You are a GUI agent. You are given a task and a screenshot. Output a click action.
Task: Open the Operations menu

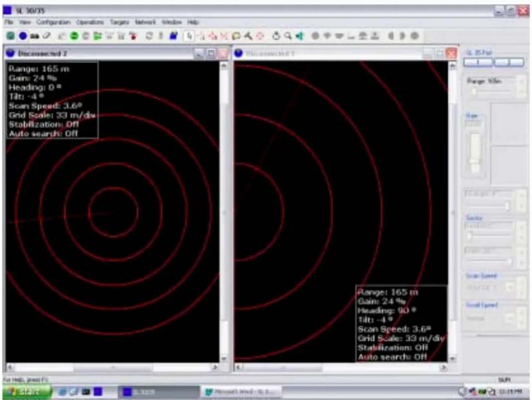click(x=90, y=22)
